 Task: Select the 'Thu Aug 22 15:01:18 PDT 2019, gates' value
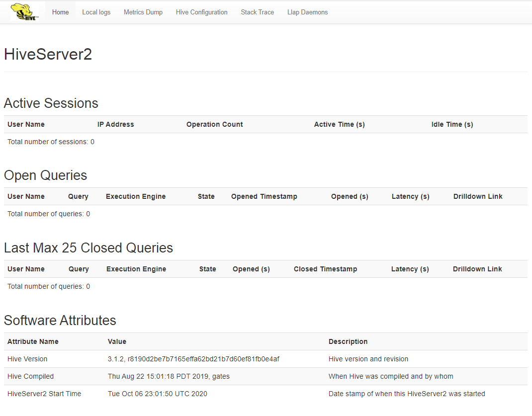(x=169, y=376)
